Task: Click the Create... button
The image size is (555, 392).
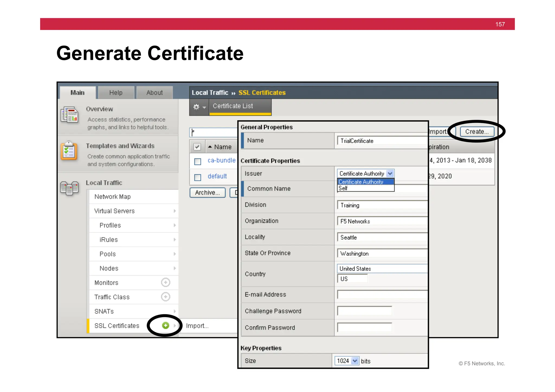Action: [x=477, y=132]
